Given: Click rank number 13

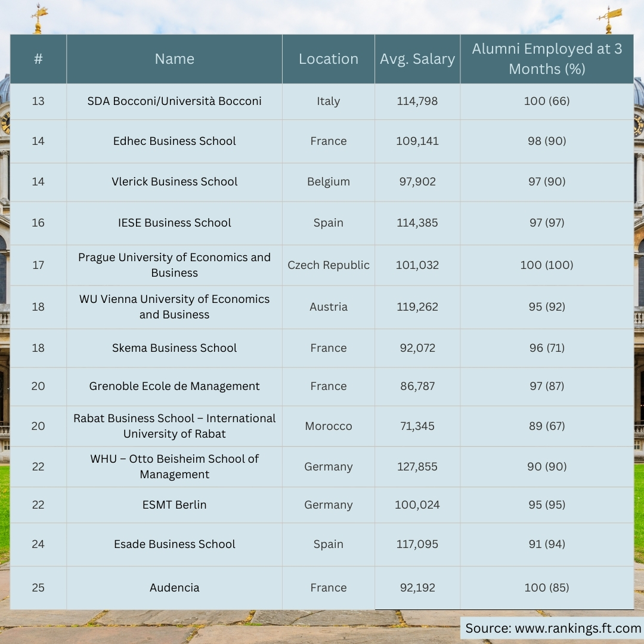Looking at the screenshot, I should 38,101.
